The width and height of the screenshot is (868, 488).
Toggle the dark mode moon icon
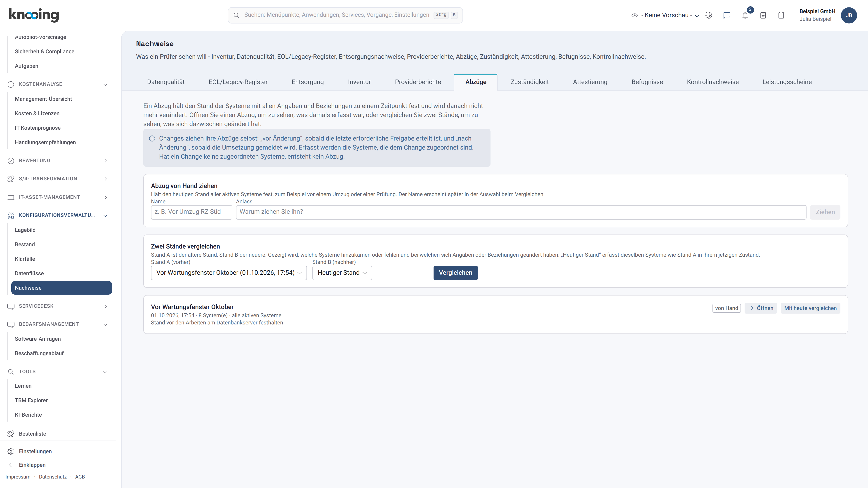709,15
